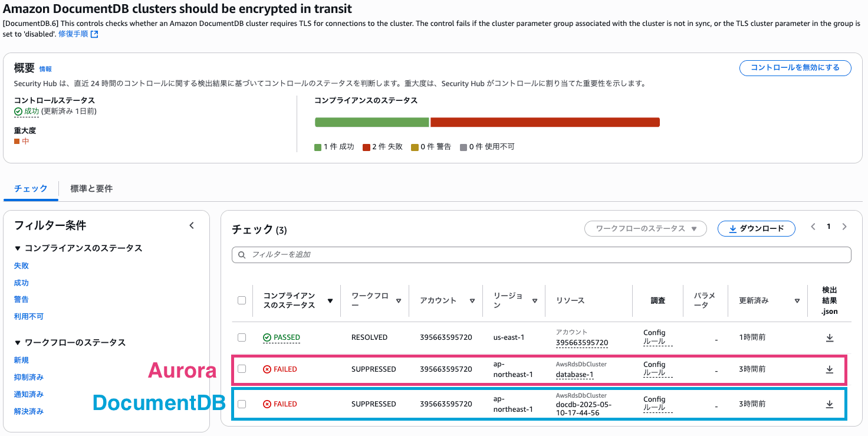This screenshot has width=868, height=436.
Task: Click the ダウンロード button
Action: (x=757, y=228)
